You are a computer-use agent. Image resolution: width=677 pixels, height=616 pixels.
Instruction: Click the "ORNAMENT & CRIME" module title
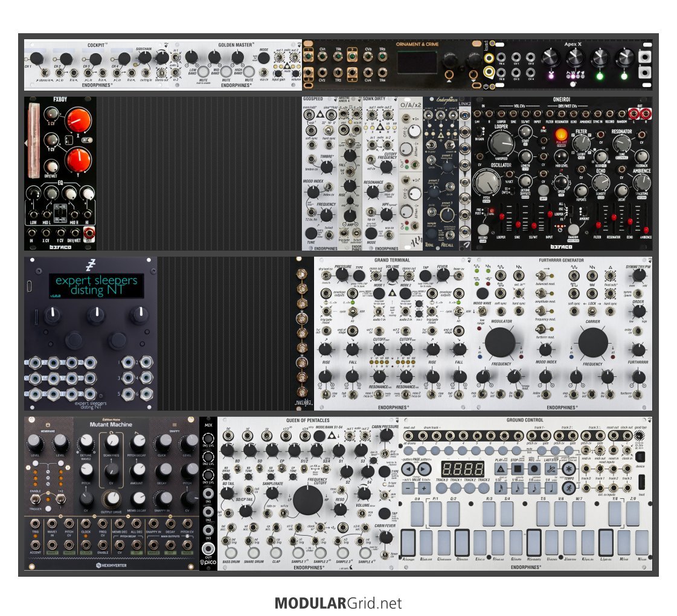pyautogui.click(x=417, y=44)
